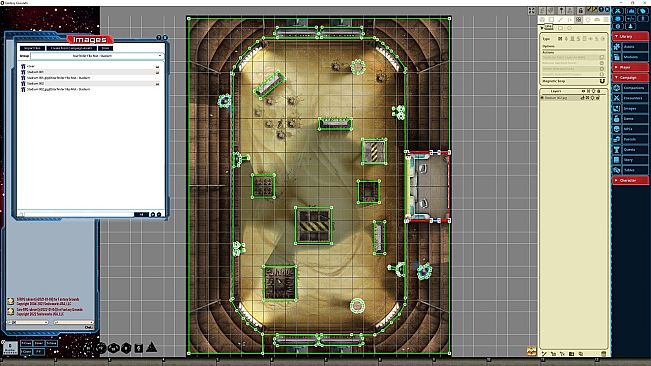This screenshot has width=651, height=366.
Task: Click the Assets puzzle-piece icon
Action: pyautogui.click(x=617, y=47)
